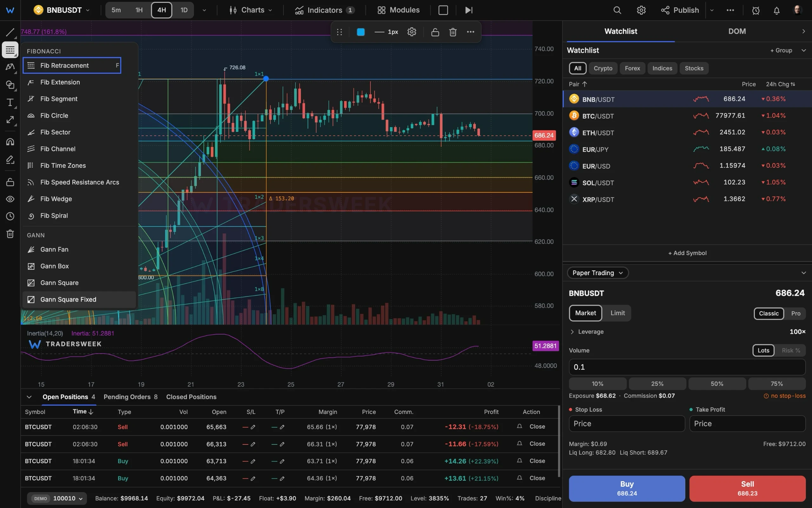This screenshot has height=508, width=812.
Task: Click the blue color swatch in drawing toolbar
Action: [x=361, y=32]
